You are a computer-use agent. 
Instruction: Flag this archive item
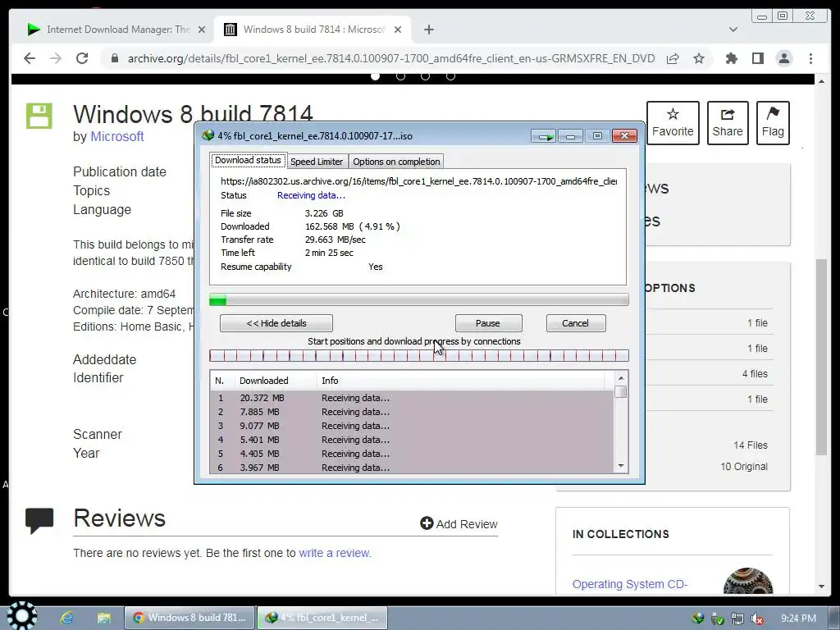click(x=773, y=123)
